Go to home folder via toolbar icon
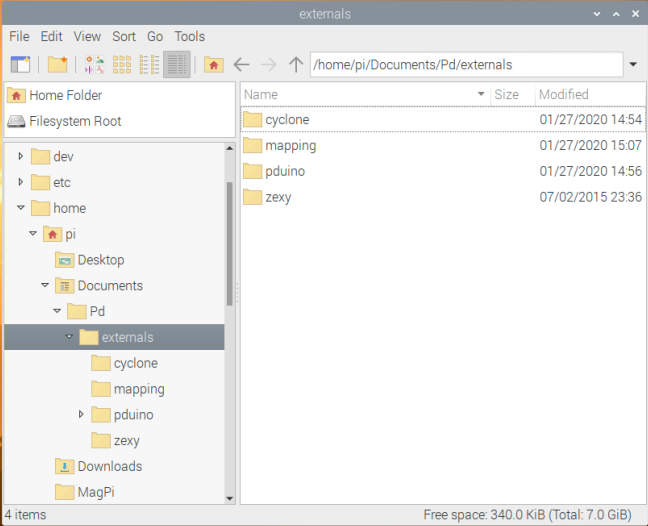This screenshot has width=648, height=526. pos(213,64)
